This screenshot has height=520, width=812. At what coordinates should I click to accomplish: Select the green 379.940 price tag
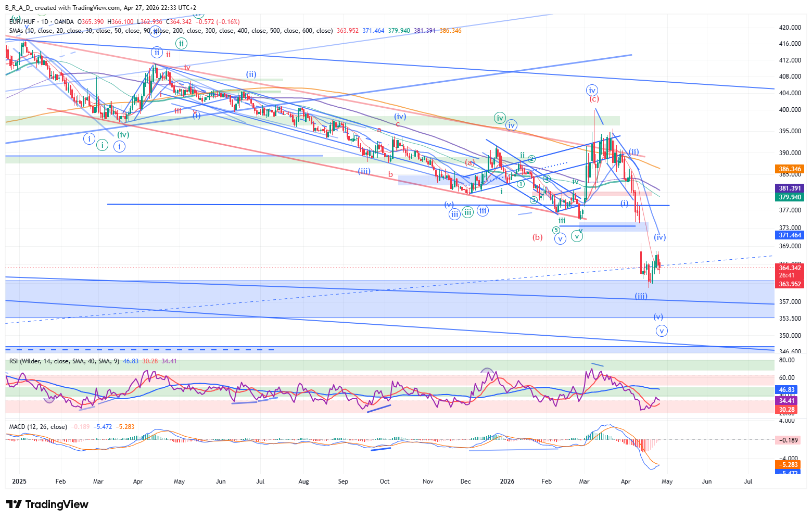pos(790,197)
